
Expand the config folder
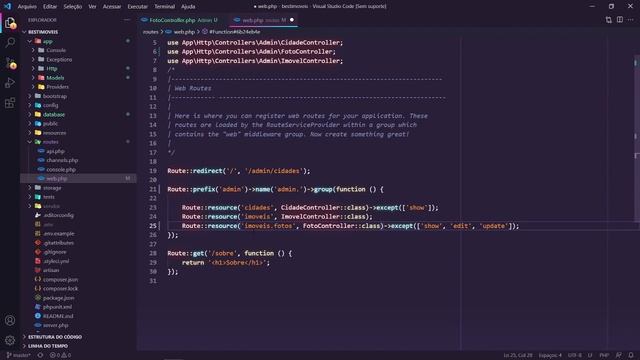point(50,105)
